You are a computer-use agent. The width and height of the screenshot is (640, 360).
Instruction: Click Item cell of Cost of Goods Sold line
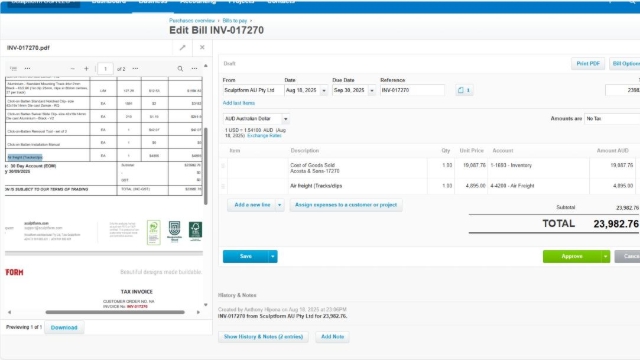tap(258, 168)
